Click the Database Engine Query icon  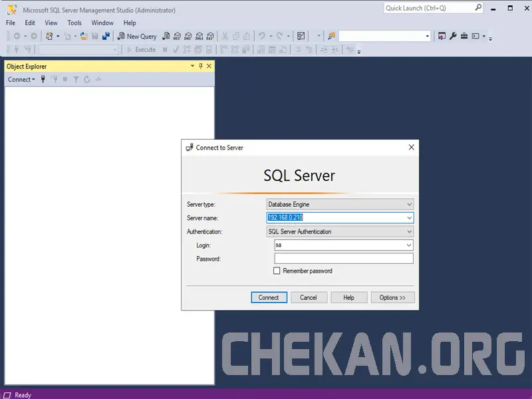(x=166, y=36)
